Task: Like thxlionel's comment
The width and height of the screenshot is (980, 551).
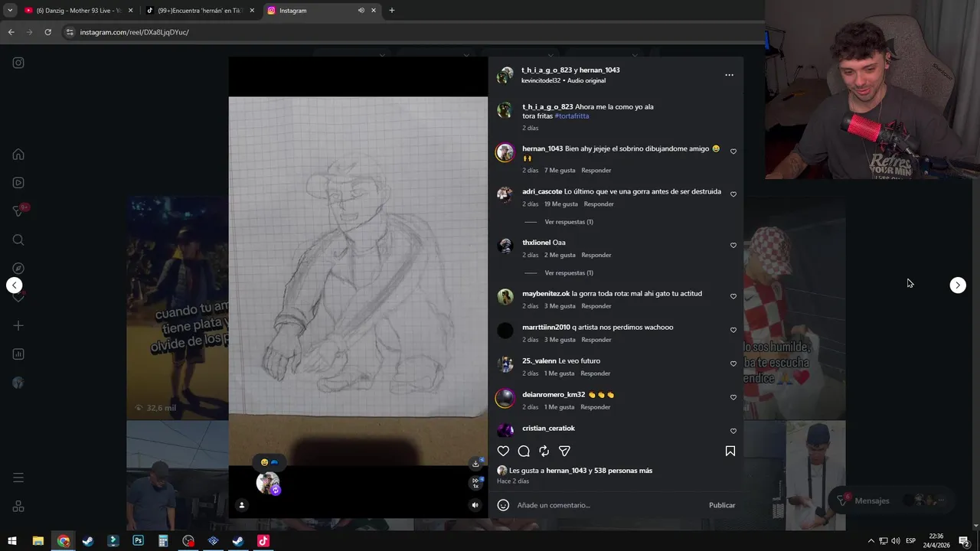Action: (x=733, y=246)
